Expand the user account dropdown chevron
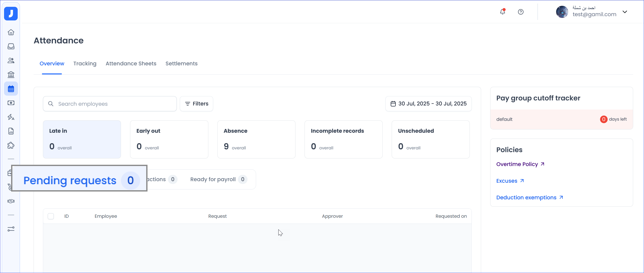Viewport: 644px width, 273px height. click(x=625, y=12)
